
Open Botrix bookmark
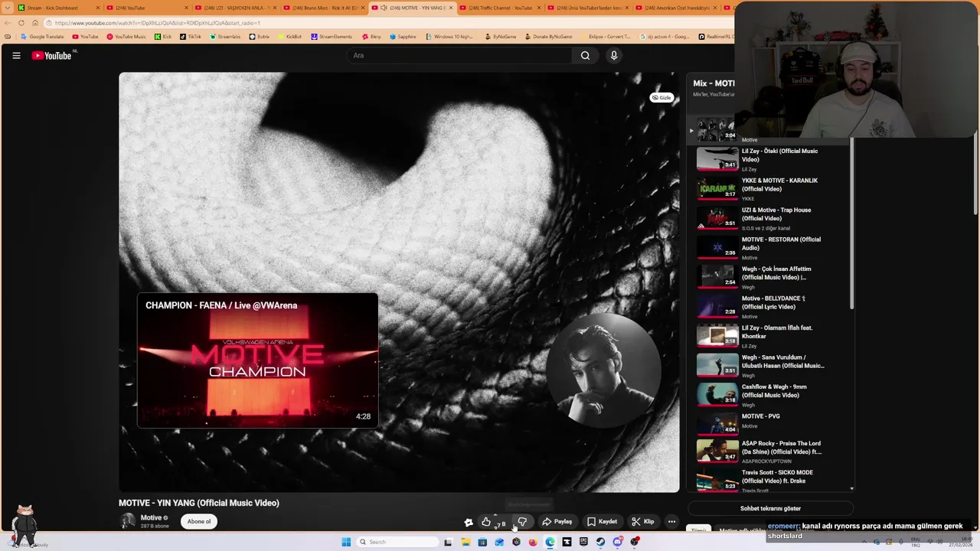(x=260, y=37)
